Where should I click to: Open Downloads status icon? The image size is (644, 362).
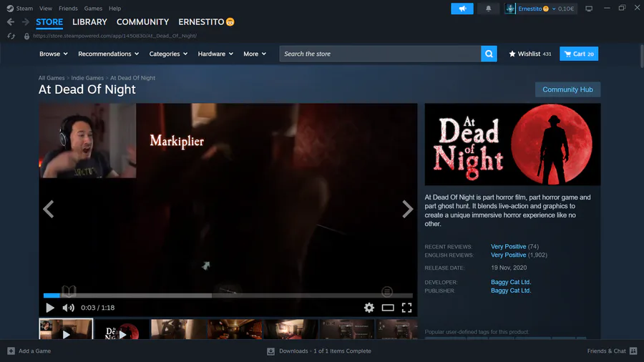(x=270, y=351)
